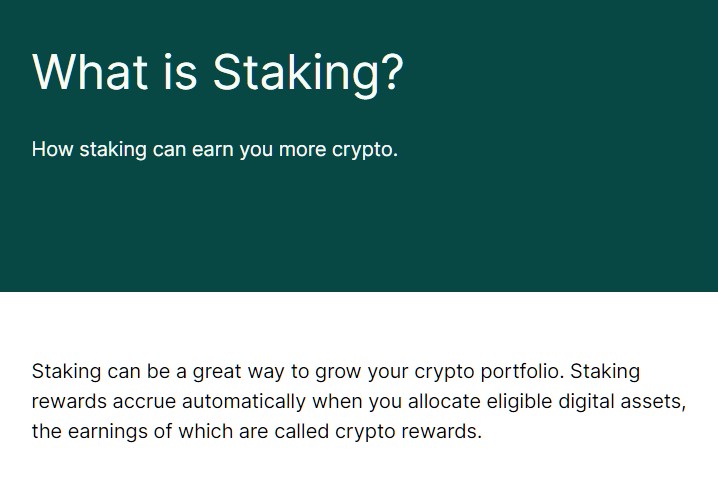Click the word "great" in the paragraph

click(217, 372)
